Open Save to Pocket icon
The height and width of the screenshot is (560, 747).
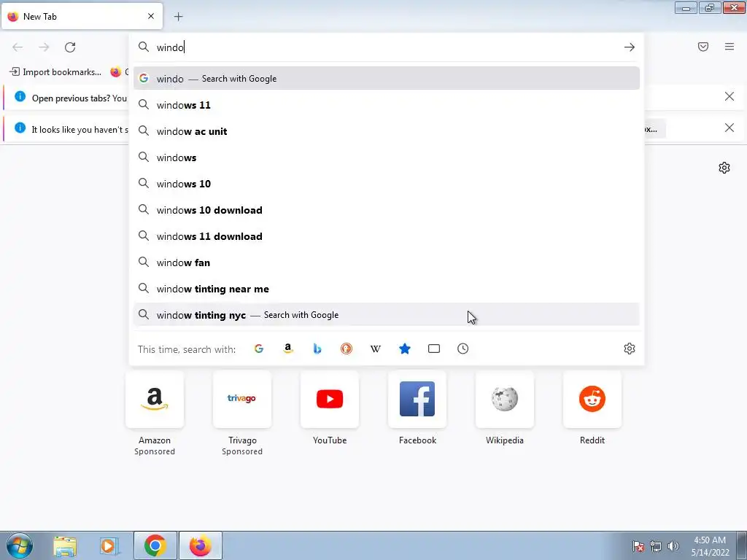(703, 47)
